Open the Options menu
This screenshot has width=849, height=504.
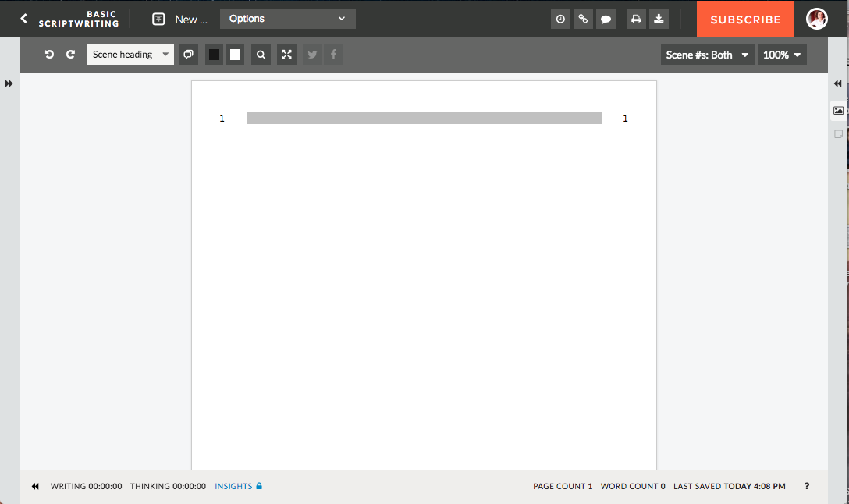pos(287,19)
